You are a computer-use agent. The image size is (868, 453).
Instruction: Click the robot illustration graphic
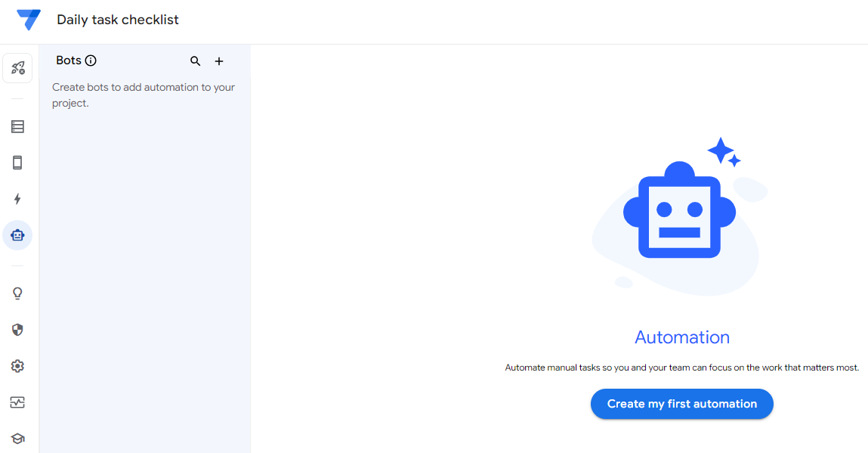coord(680,216)
